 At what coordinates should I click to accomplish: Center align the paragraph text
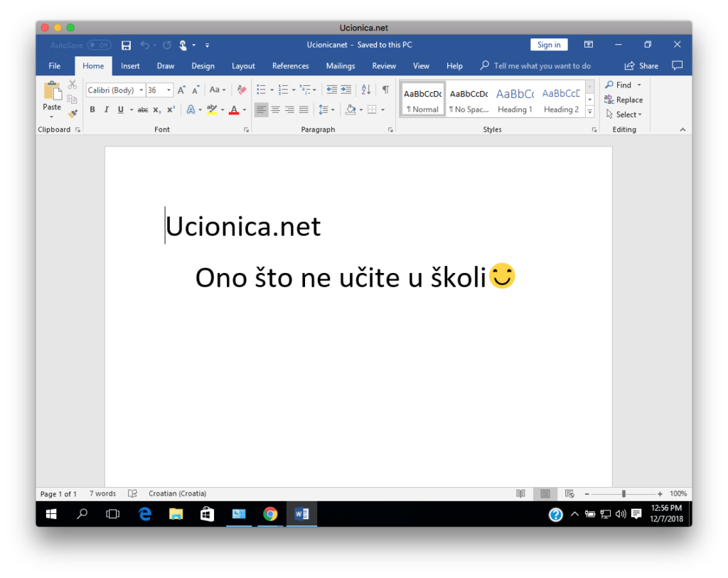(x=275, y=109)
